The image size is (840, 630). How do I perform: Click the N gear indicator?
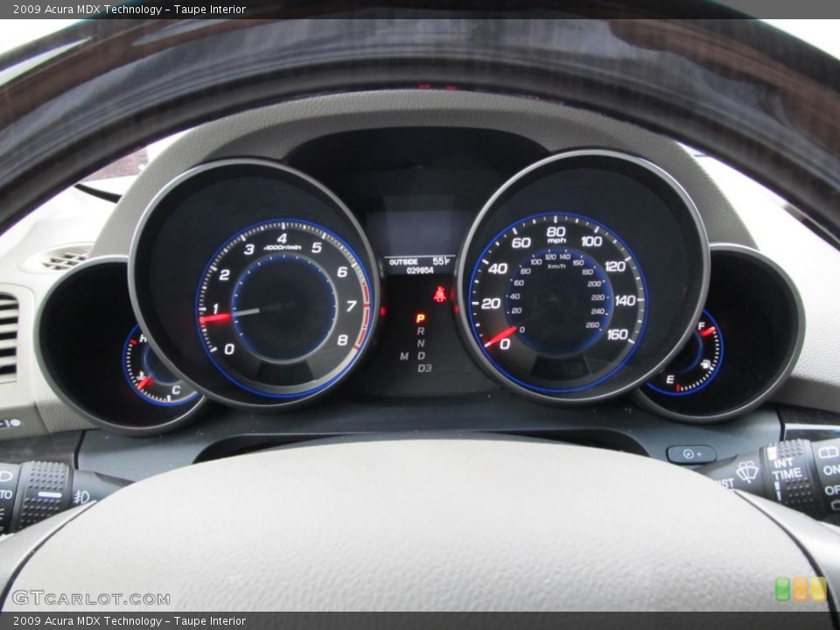pyautogui.click(x=421, y=343)
